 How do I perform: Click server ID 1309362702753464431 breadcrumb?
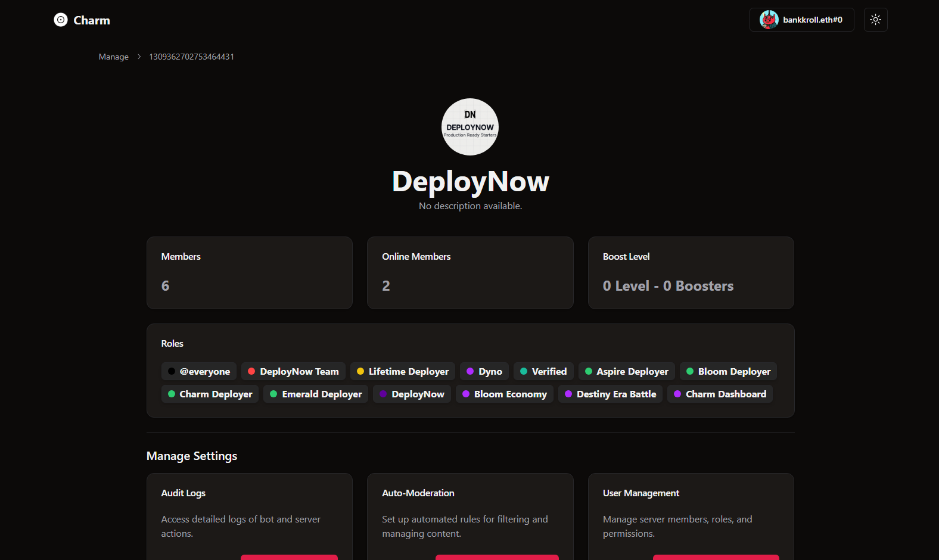coord(191,57)
